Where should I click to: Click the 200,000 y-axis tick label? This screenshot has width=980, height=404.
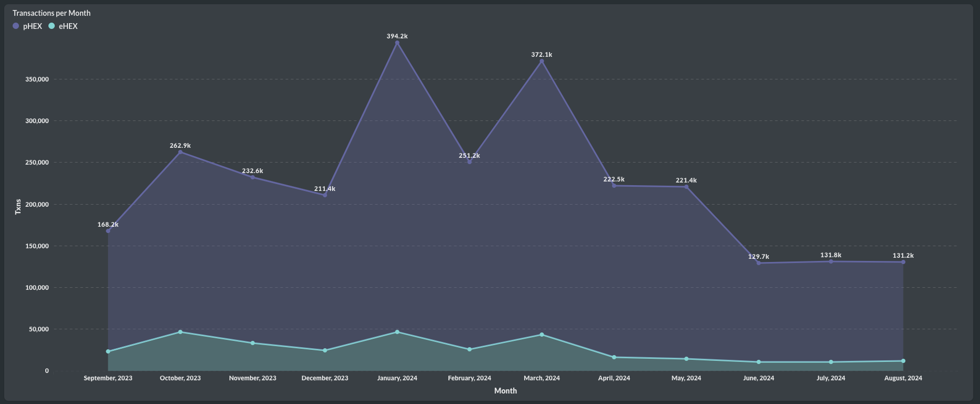coord(37,205)
